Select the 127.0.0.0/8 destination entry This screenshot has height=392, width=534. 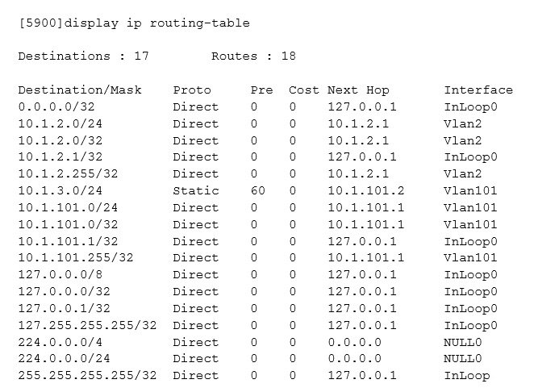pyautogui.click(x=56, y=274)
